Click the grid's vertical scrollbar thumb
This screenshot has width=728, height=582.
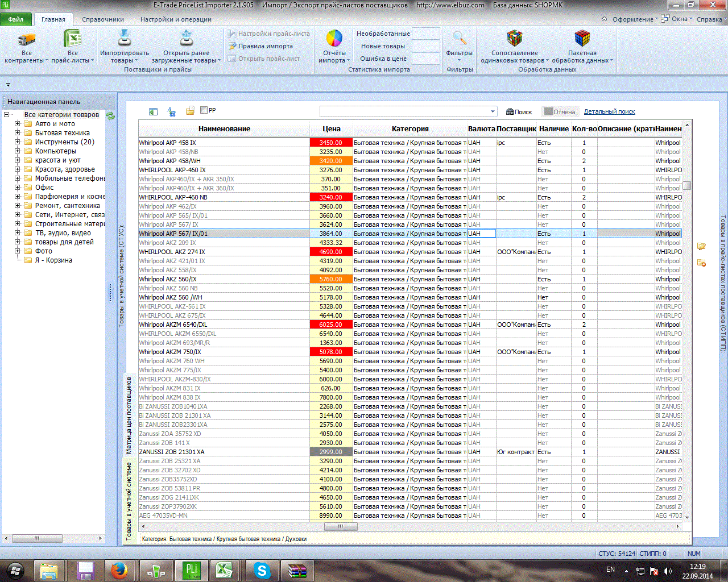687,185
